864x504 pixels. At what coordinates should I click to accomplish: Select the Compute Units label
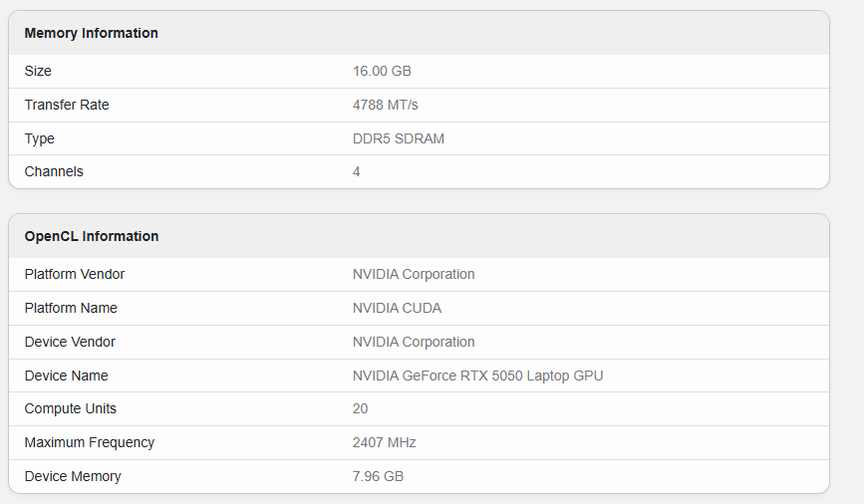[71, 408]
